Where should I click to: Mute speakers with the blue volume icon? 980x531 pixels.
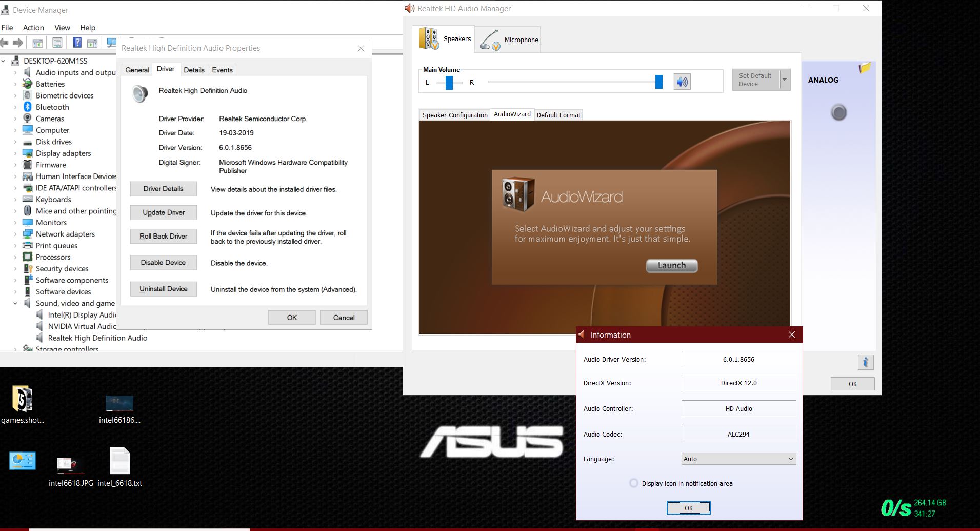pos(682,82)
